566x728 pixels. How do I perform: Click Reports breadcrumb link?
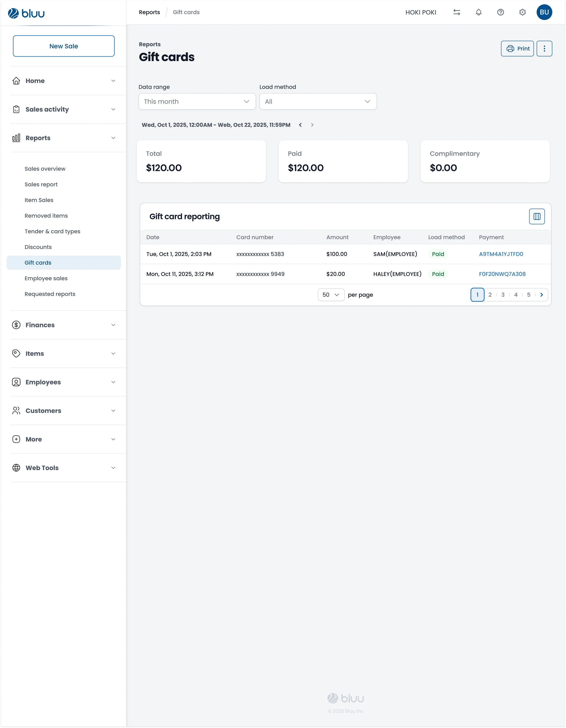pyautogui.click(x=149, y=12)
